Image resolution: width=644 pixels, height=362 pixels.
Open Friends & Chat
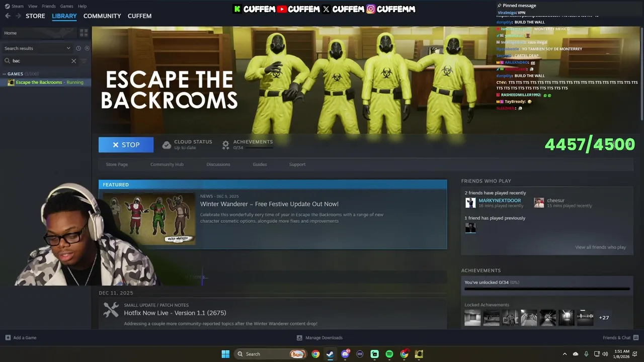click(620, 338)
